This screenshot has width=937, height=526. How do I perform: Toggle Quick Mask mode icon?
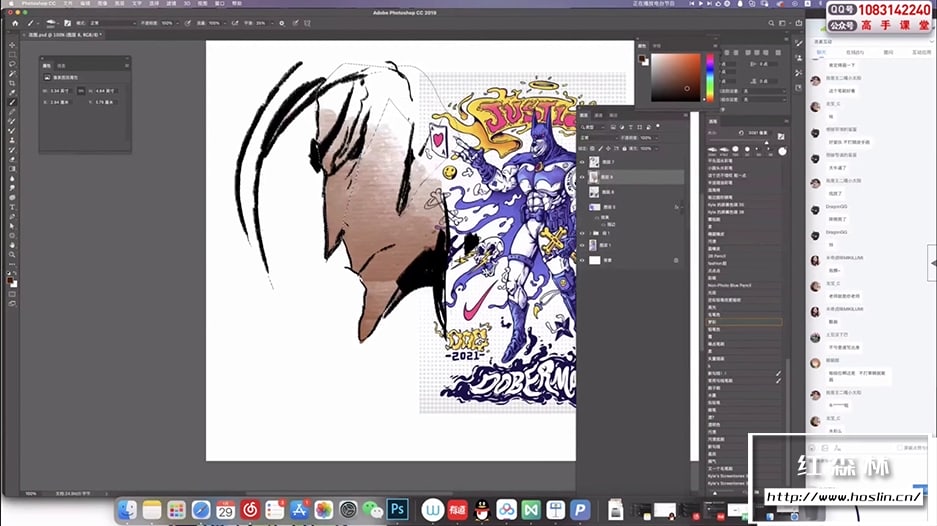(x=12, y=294)
